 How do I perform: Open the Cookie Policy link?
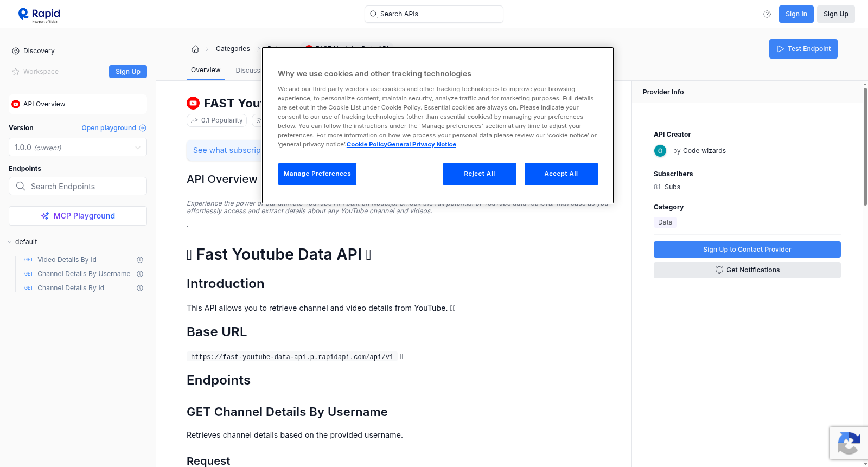tap(367, 144)
